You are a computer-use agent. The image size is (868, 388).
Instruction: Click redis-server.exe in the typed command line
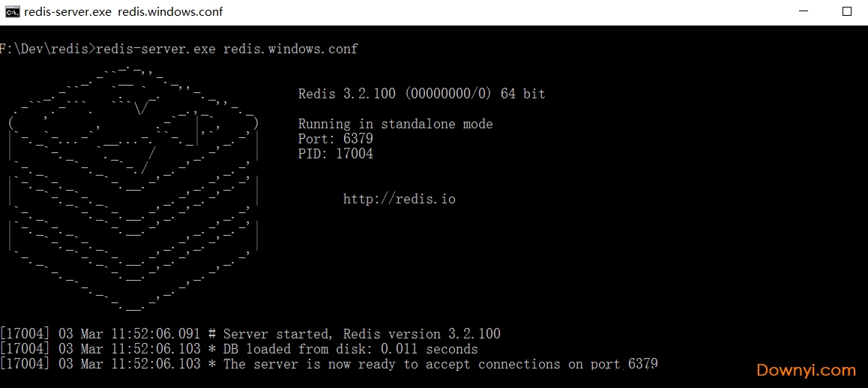[x=155, y=49]
